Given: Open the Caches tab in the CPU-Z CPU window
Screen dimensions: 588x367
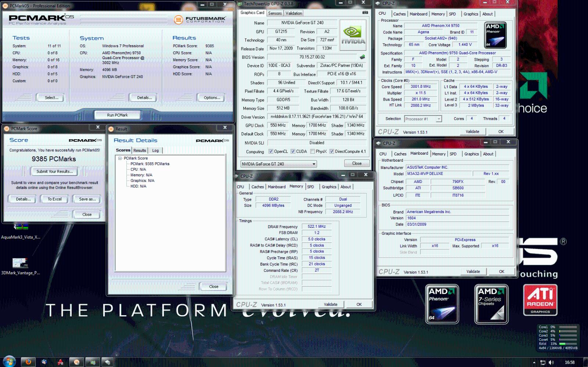Looking at the screenshot, I should point(399,14).
